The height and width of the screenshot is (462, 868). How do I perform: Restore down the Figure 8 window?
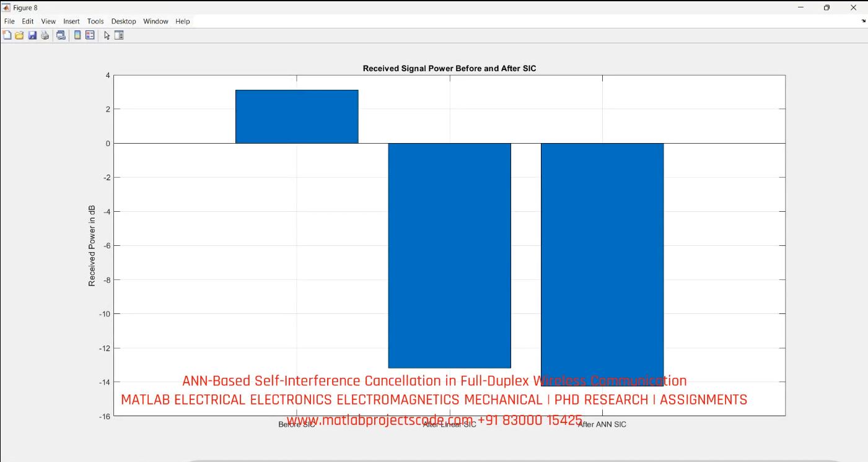[826, 7]
